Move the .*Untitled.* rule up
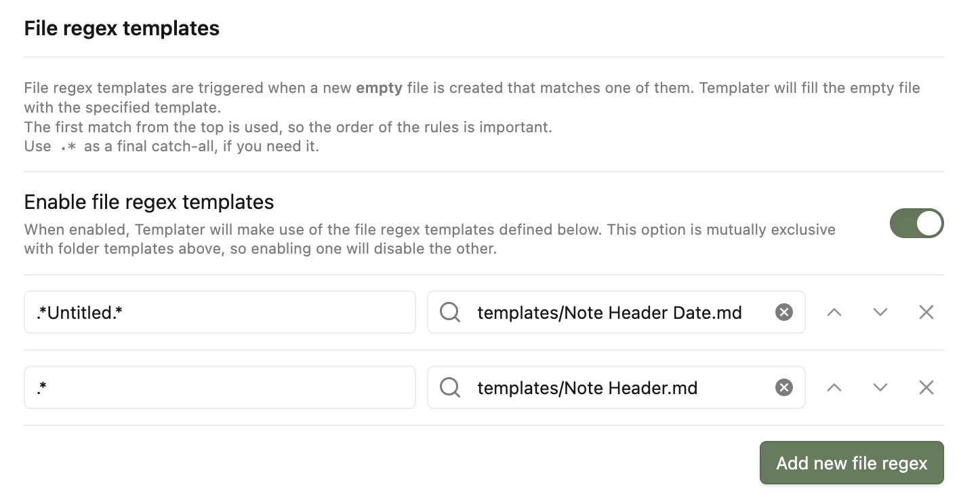The width and height of the screenshot is (980, 502). point(834,312)
